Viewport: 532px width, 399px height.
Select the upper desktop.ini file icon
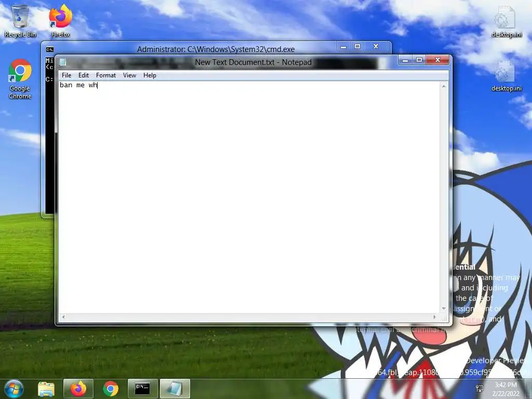(x=506, y=21)
